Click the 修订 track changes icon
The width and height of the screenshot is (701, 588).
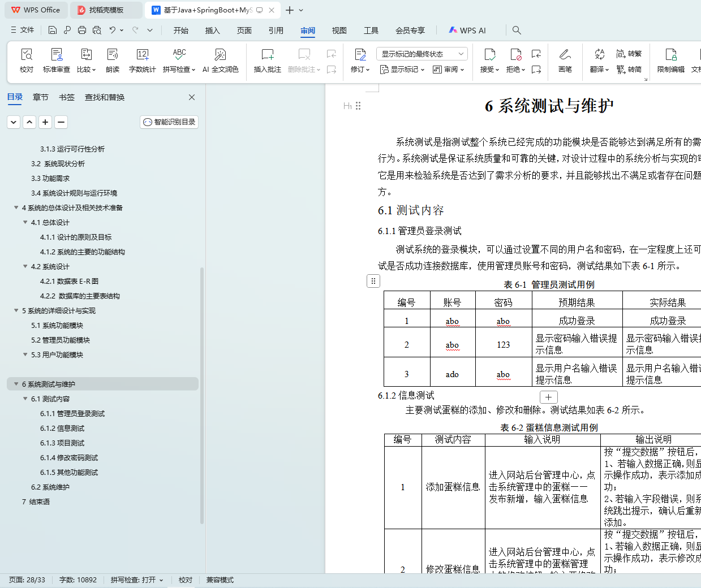point(360,54)
